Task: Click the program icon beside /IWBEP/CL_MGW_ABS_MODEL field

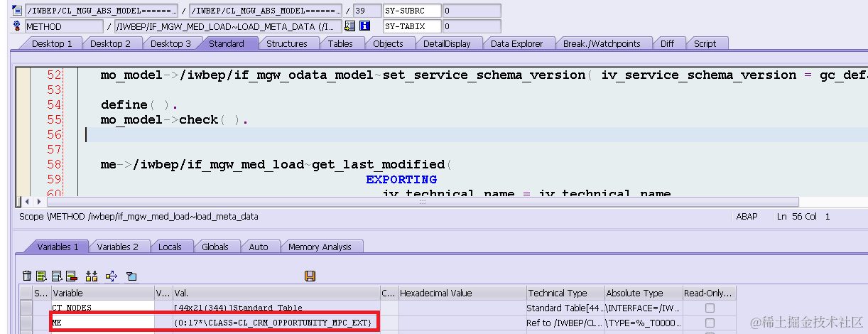Action: pyautogui.click(x=17, y=11)
